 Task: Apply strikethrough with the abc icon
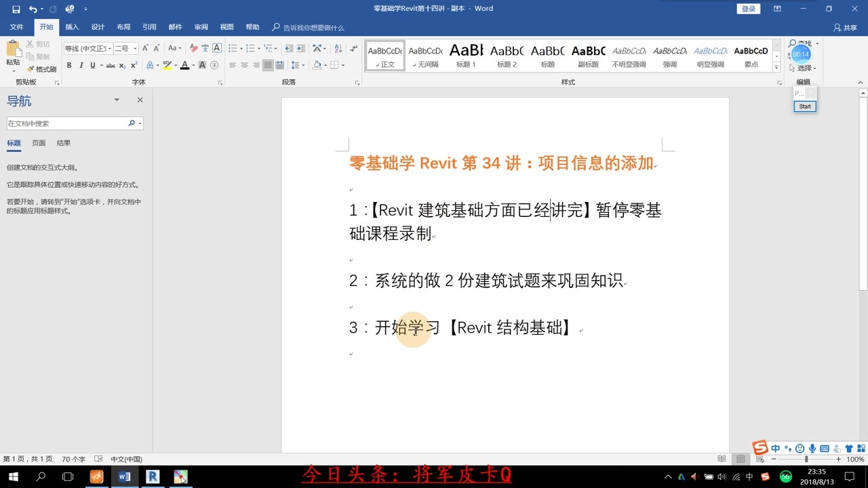[111, 66]
